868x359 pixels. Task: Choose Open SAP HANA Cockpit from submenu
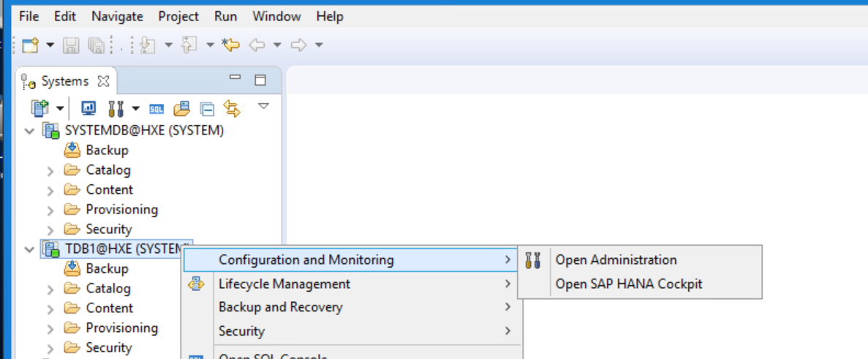click(640, 284)
